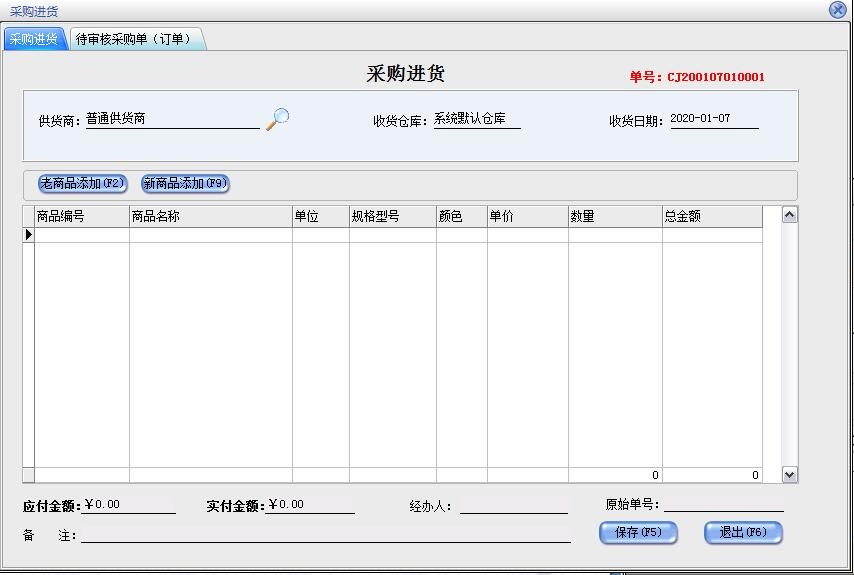Select the first row indicator arrow
This screenshot has width=854, height=575.
click(29, 235)
